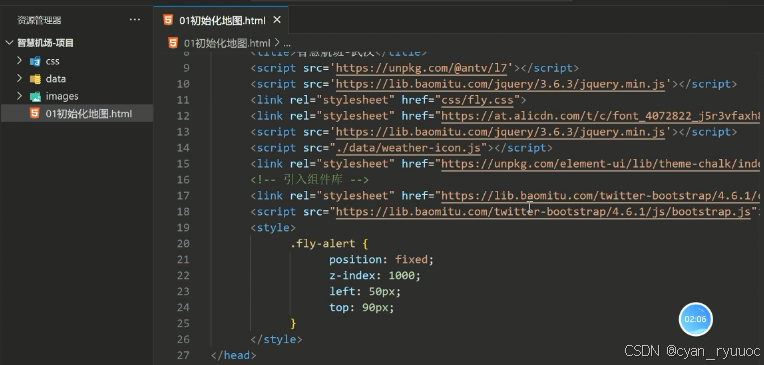Switch to the 01初始化地图.html editor tab
The image size is (764, 365).
(222, 20)
